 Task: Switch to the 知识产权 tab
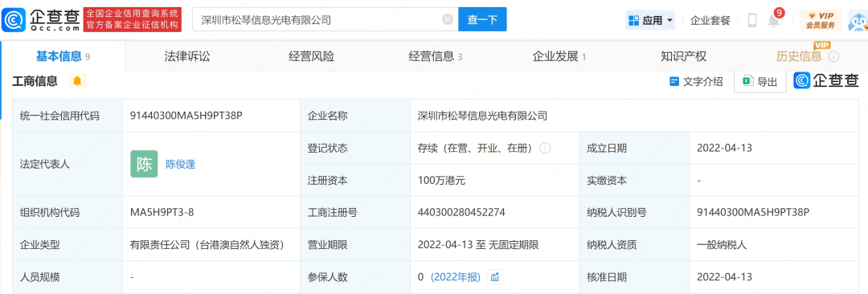(684, 56)
